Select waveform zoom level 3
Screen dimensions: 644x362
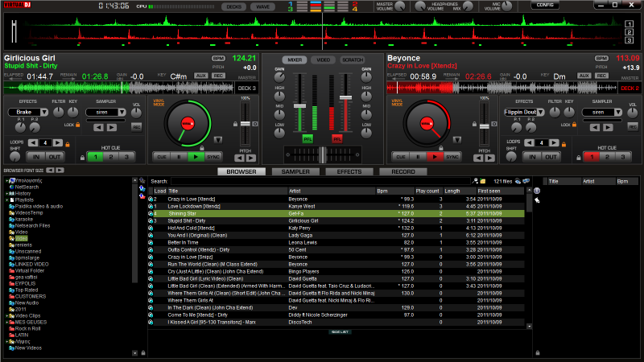tap(629, 40)
